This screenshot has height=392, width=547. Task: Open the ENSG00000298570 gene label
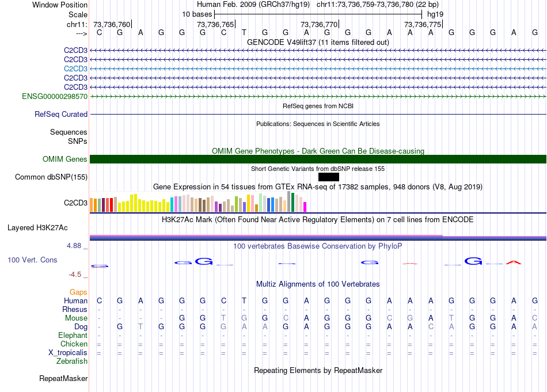click(x=55, y=96)
